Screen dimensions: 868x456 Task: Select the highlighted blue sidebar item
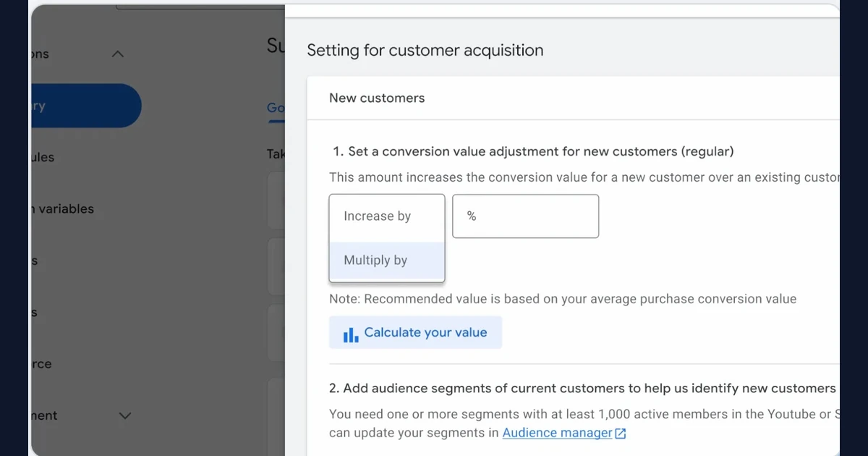click(85, 106)
